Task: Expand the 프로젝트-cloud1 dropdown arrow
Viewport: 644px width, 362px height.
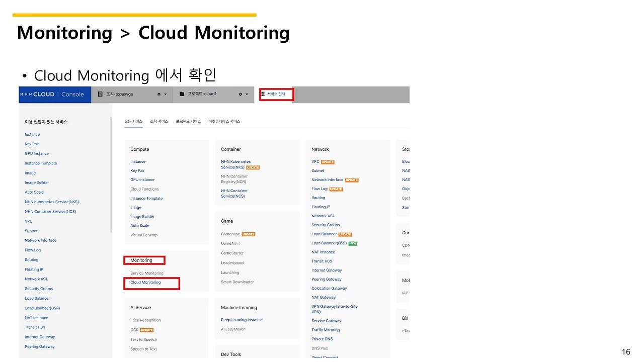Action: coord(247,95)
